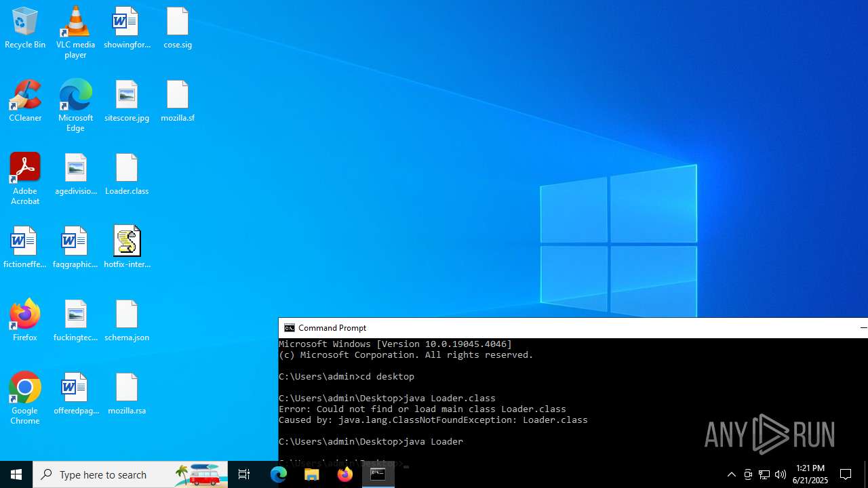Select the Recycle Bin desktop icon

point(25,28)
